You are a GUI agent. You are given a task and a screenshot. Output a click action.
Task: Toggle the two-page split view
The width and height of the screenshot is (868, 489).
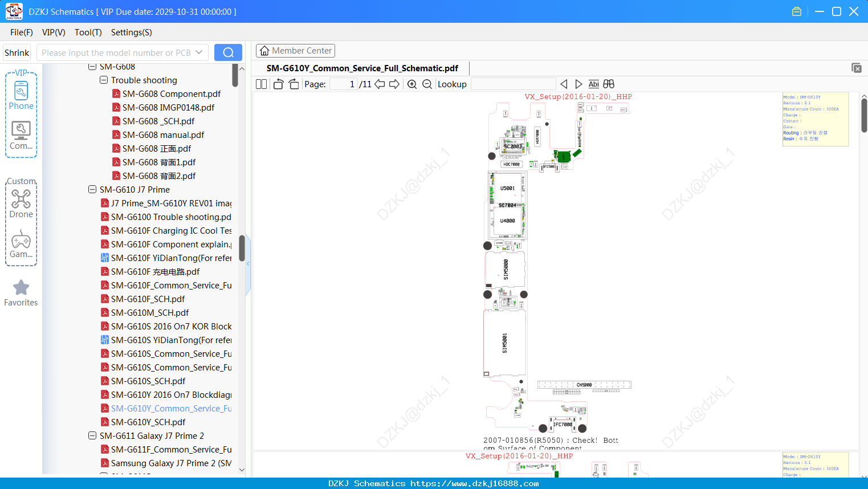[x=262, y=84]
